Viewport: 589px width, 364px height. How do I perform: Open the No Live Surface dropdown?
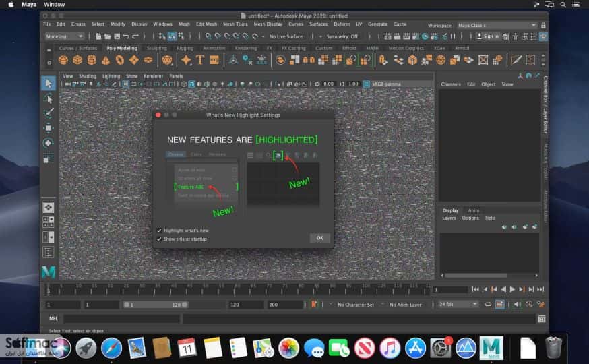click(x=286, y=36)
